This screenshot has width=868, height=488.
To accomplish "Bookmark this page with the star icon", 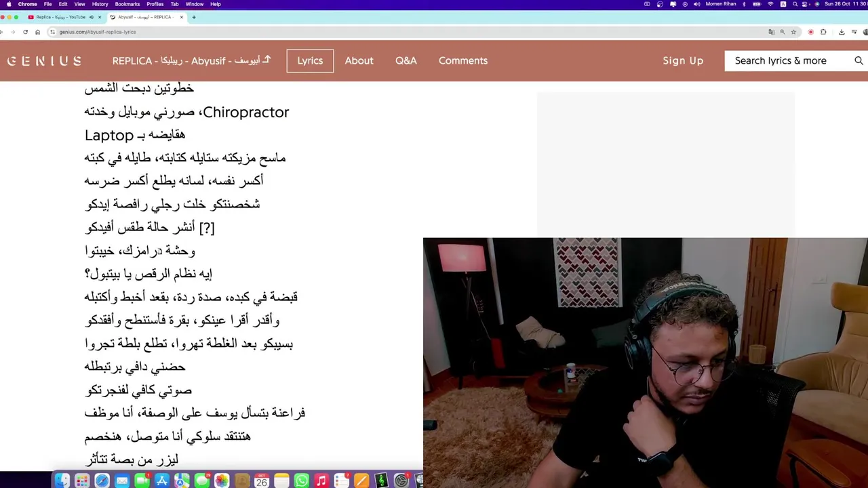I will click(x=793, y=32).
